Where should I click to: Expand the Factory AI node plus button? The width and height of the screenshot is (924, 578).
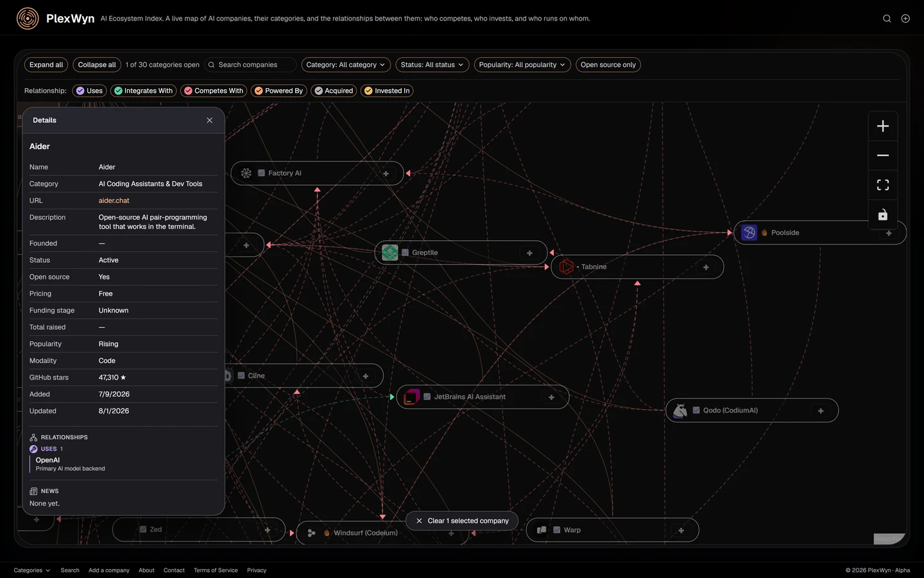(x=386, y=173)
